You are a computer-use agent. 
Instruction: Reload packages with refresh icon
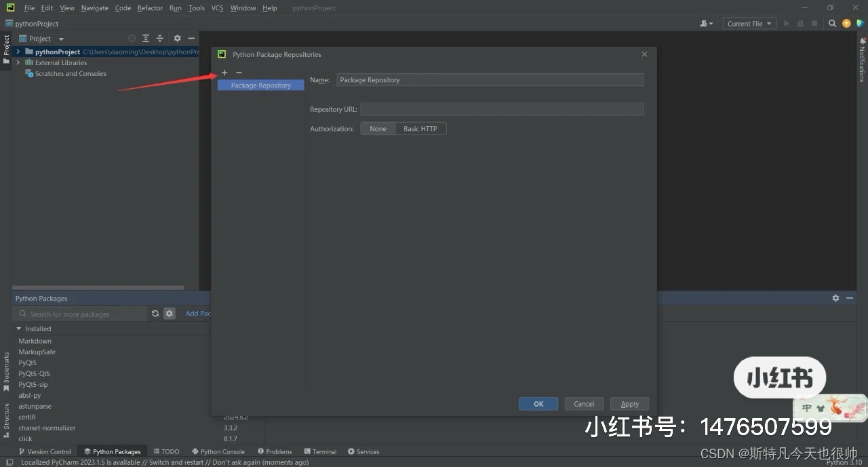point(155,314)
